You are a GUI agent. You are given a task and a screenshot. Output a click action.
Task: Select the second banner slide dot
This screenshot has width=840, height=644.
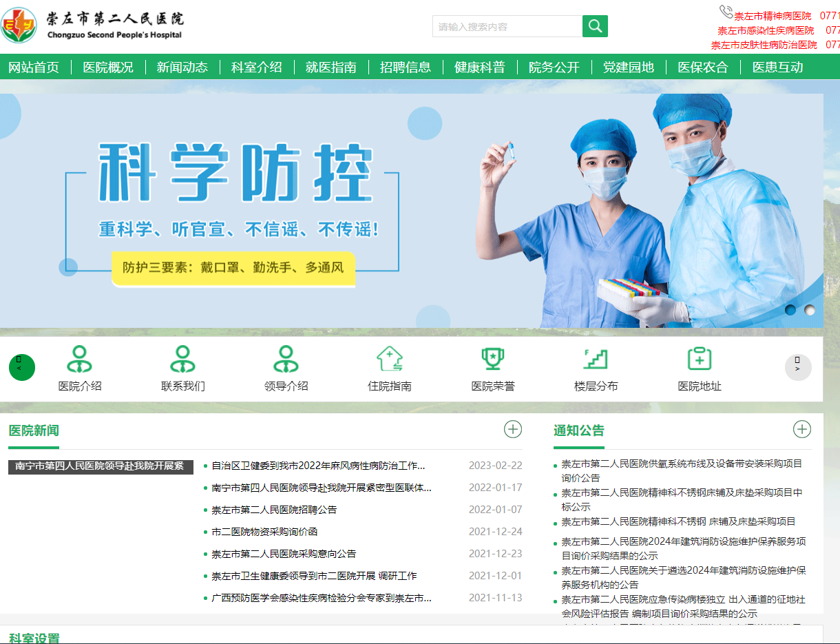[x=810, y=310]
